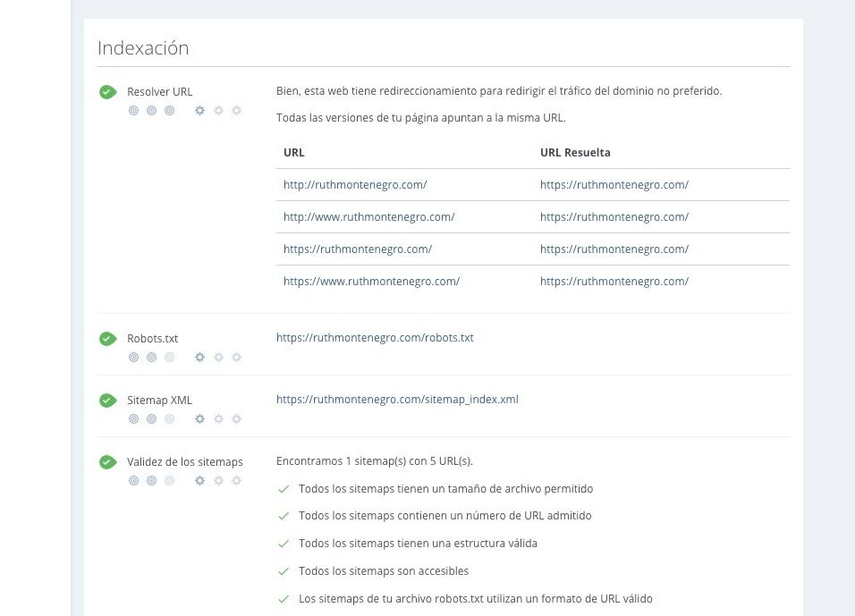Screen dimensions: 855x616
Task: Click text 'Todos los sitemaps contienen un número de URL admitido'
Action: click(445, 516)
